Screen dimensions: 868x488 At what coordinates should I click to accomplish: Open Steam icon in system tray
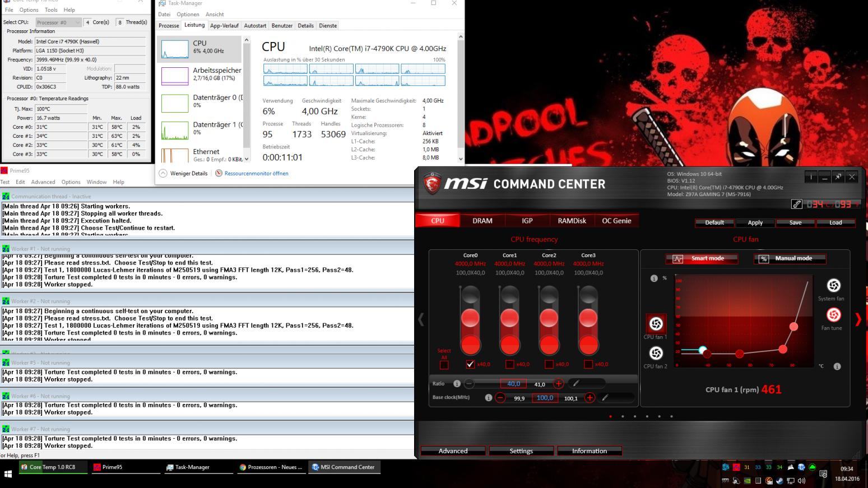pyautogui.click(x=779, y=481)
